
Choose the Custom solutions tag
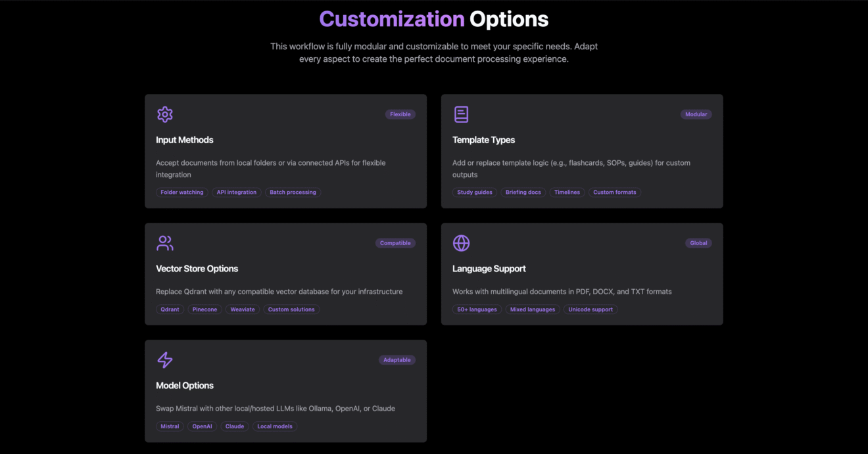point(291,309)
